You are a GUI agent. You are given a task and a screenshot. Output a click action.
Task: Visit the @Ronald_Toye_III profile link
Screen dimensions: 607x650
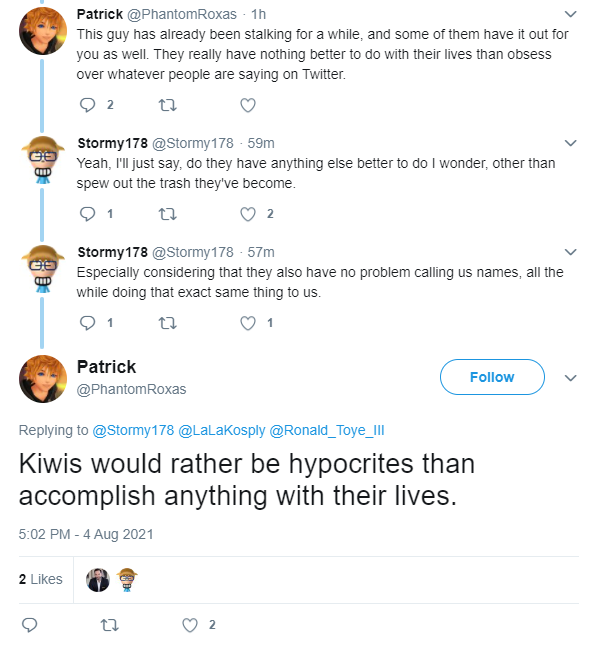pyautogui.click(x=327, y=430)
